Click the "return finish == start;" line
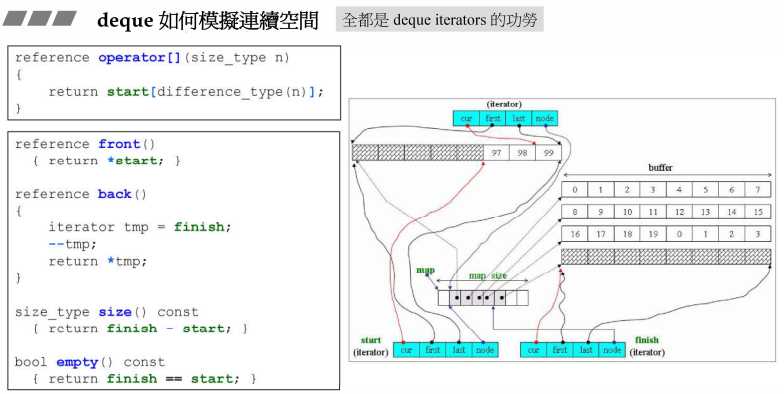Image resolution: width=784 pixels, height=394 pixels. 144,378
